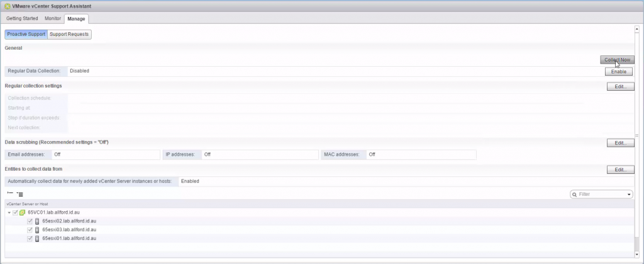Click the vCenter Server or Host column header
Viewport: 644px width, 264px height.
[x=319, y=204]
